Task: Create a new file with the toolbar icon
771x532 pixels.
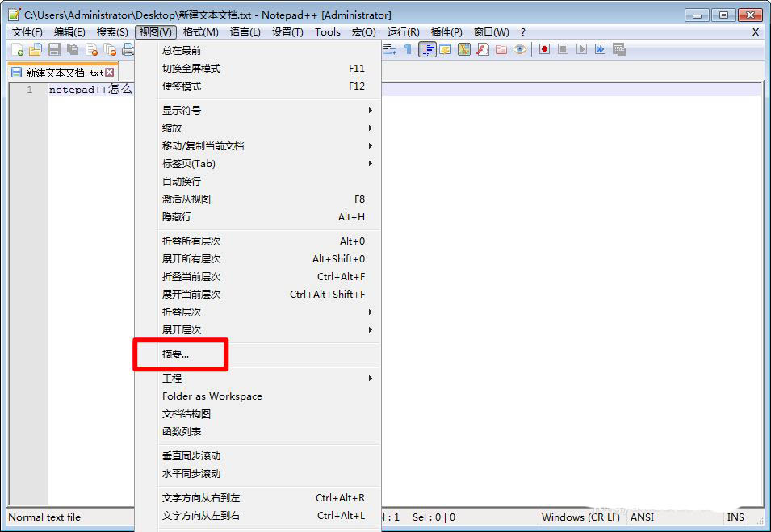Action: point(18,49)
